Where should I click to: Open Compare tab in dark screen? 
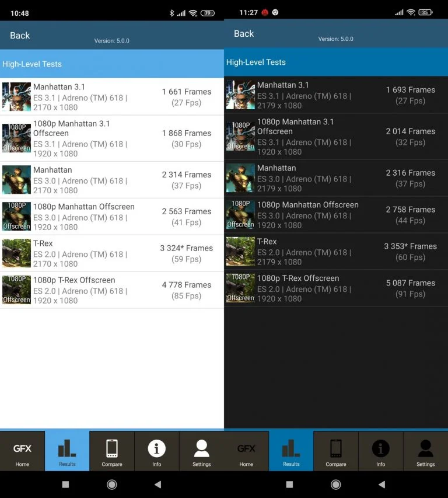(x=336, y=451)
